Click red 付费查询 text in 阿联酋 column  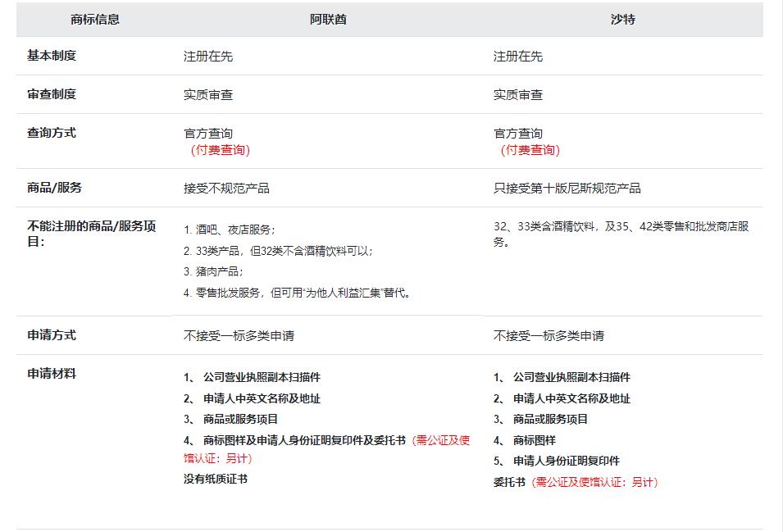click(220, 150)
